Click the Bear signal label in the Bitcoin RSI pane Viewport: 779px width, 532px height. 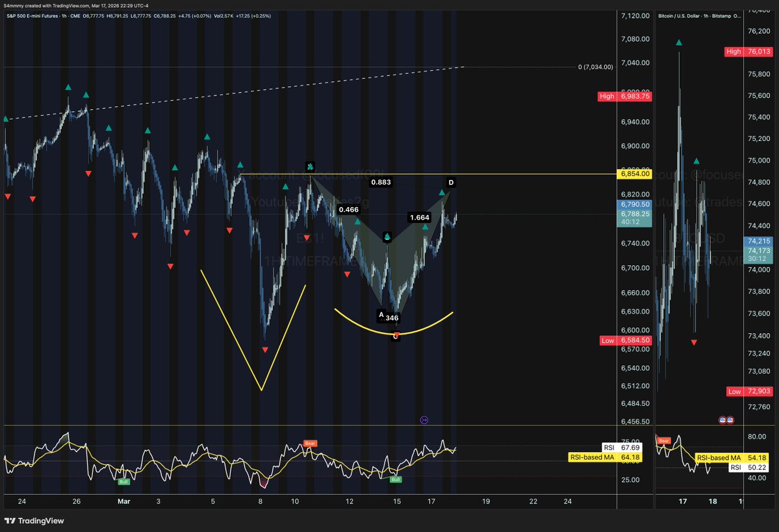tap(664, 440)
